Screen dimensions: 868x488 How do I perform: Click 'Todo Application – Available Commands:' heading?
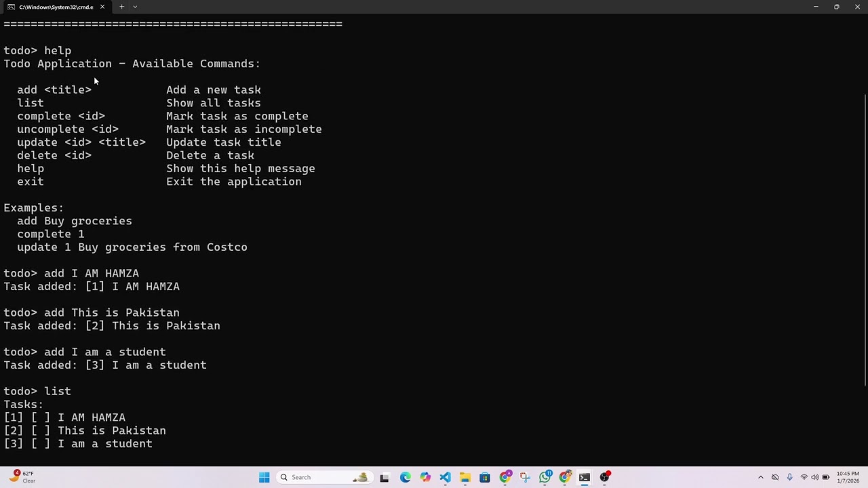[x=132, y=64]
